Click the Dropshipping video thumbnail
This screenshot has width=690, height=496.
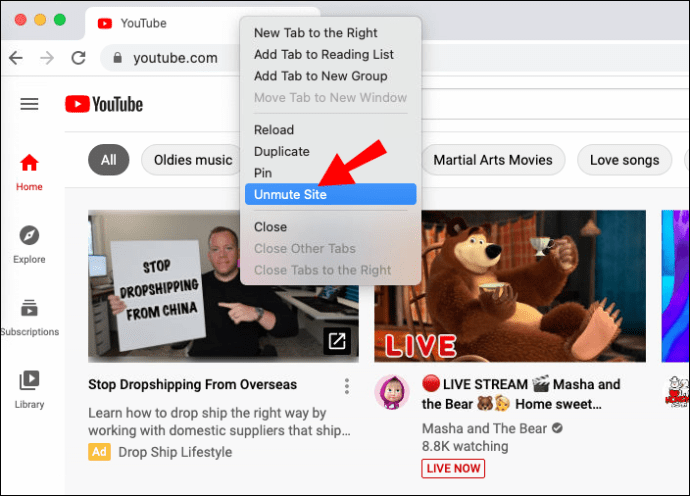[223, 286]
